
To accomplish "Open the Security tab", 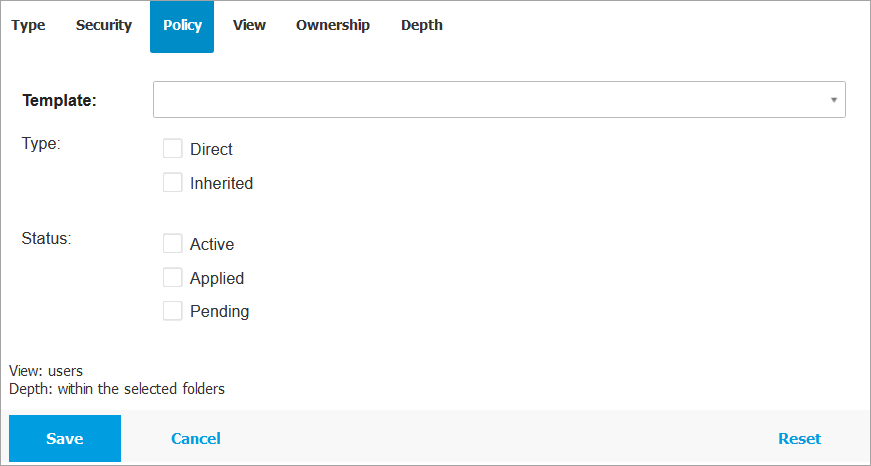I will 104,26.
